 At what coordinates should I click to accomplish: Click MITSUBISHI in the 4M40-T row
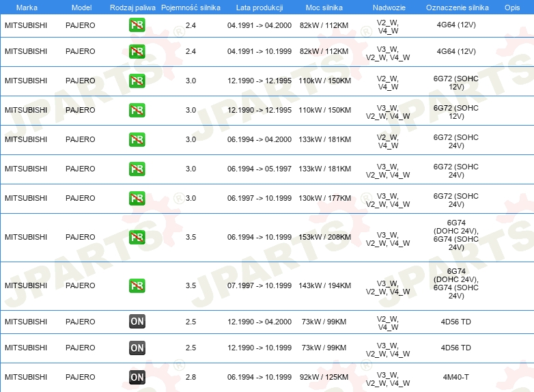(26, 377)
